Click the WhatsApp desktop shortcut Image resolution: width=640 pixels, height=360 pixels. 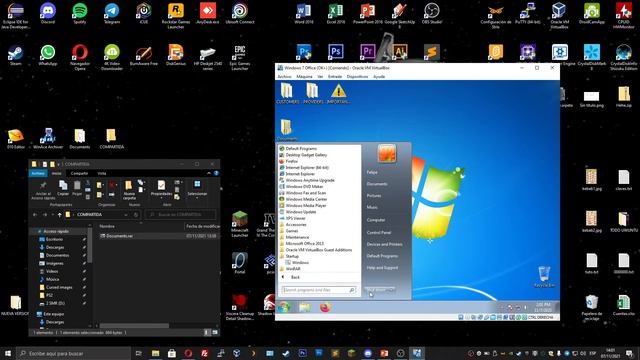(x=48, y=55)
